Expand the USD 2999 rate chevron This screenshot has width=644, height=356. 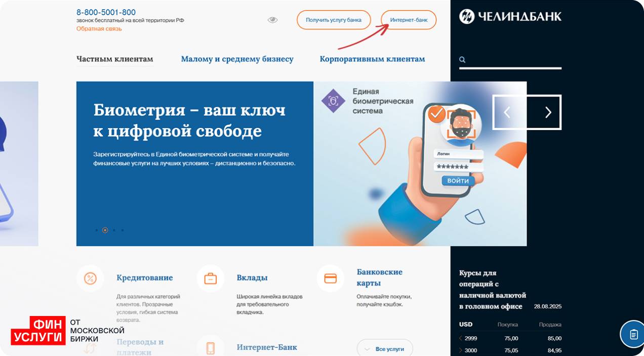(461, 338)
